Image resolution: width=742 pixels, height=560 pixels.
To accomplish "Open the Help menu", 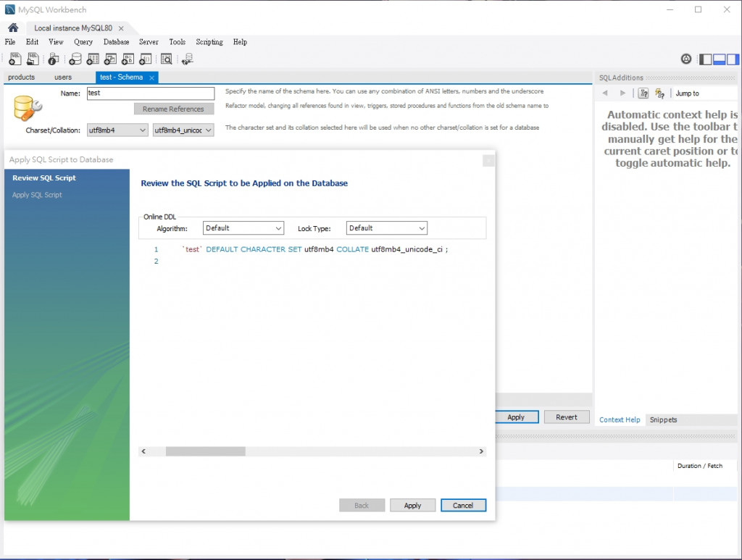I will pyautogui.click(x=240, y=41).
